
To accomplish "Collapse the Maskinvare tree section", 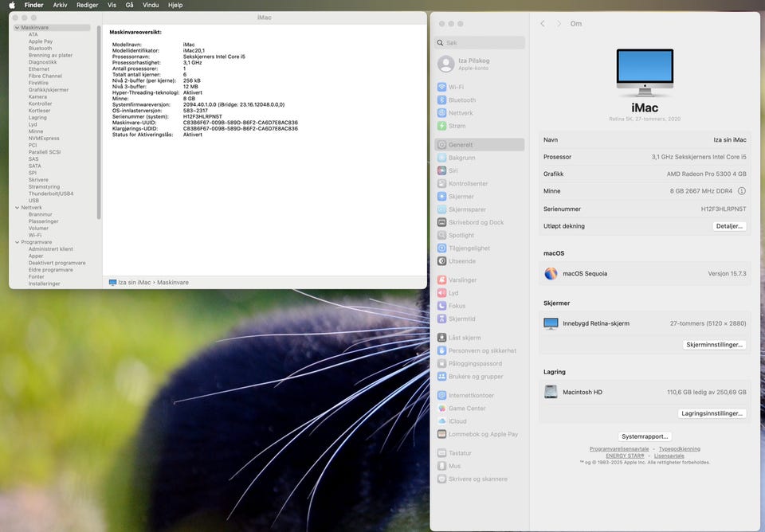I will click(17, 28).
